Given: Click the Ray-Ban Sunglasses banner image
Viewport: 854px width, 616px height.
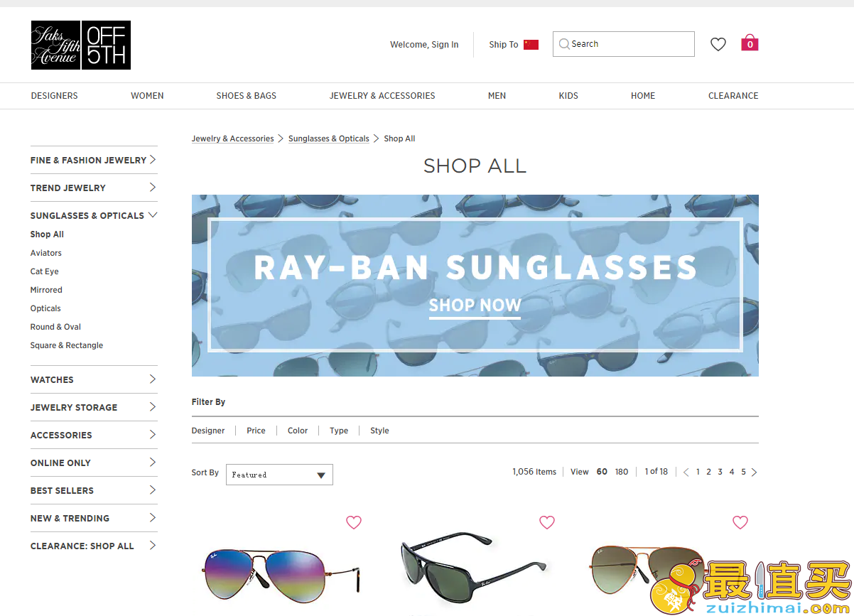Looking at the screenshot, I should (x=475, y=286).
